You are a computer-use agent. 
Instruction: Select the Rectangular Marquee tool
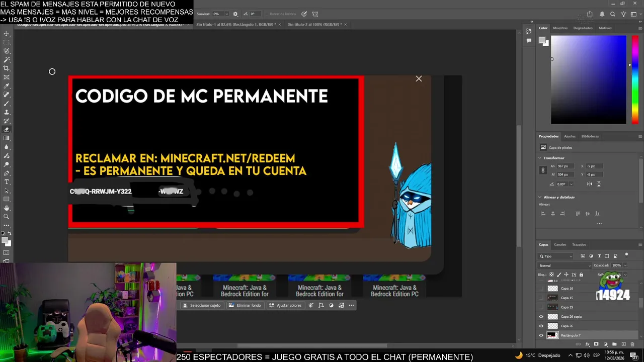click(x=7, y=42)
